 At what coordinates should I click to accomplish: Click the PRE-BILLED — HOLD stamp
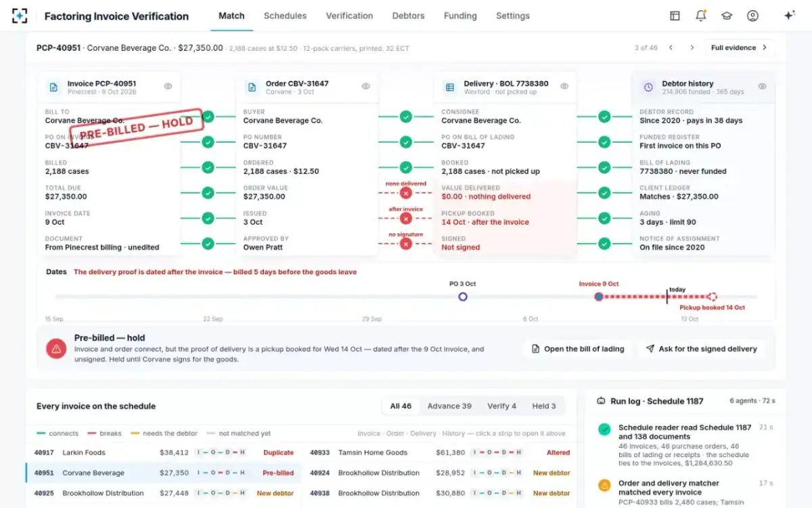pos(136,128)
